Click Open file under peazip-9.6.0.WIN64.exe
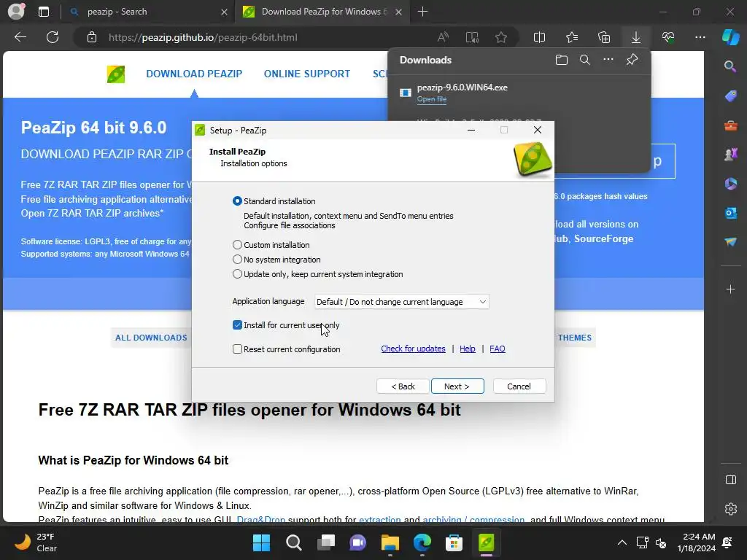Screen dimensions: 747x560 (x=432, y=99)
